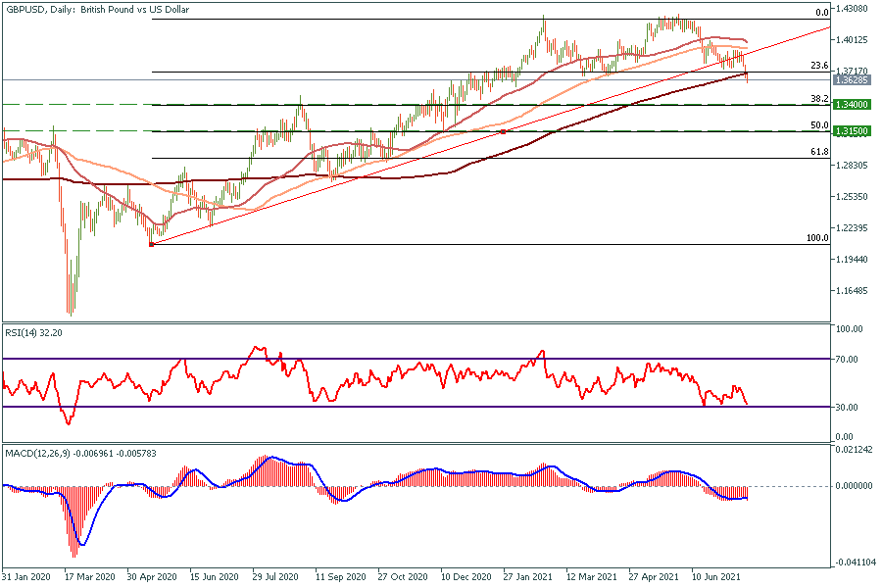
Task: Select the green 1.31500 price level tag
Action: point(854,130)
